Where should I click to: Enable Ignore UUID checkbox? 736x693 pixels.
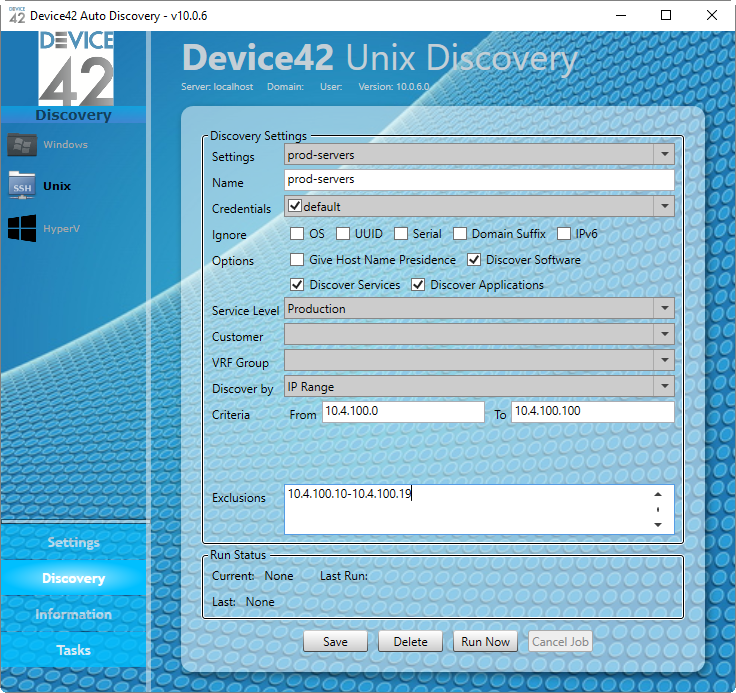[x=343, y=233]
